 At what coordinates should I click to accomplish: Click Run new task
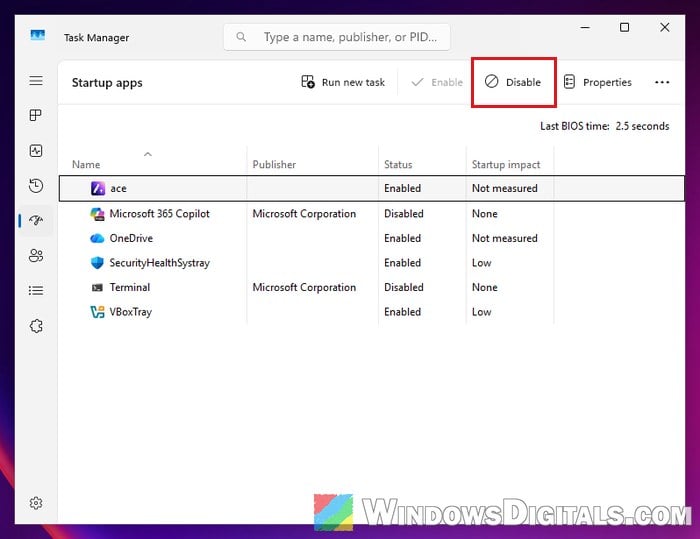click(x=343, y=82)
